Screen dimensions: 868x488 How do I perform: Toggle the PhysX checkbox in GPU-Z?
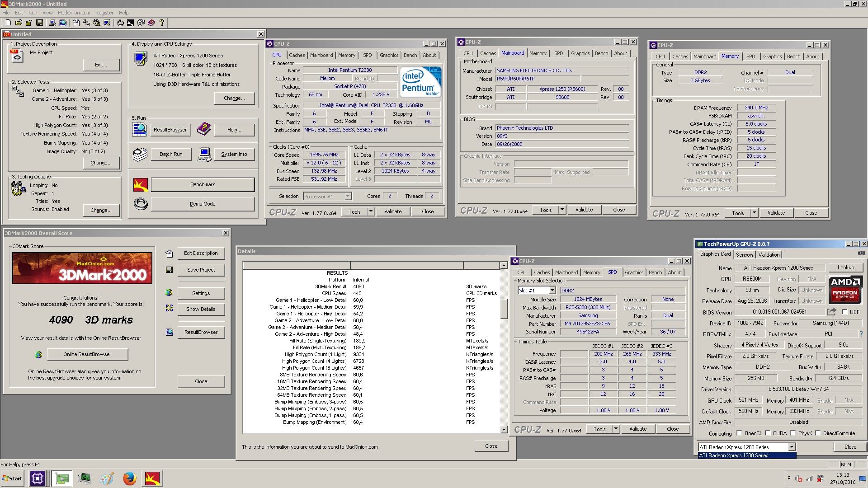(x=793, y=433)
